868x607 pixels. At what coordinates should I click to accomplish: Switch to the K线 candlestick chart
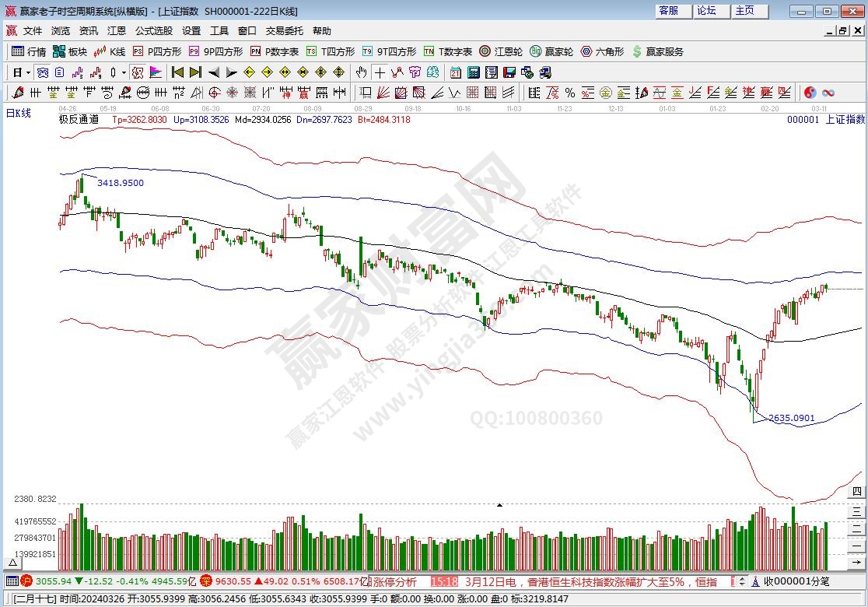(110, 51)
